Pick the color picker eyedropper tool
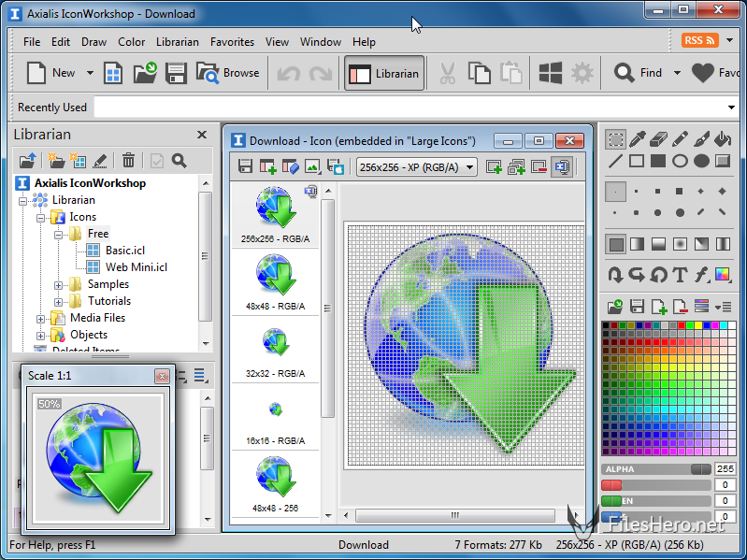The height and width of the screenshot is (560, 747). 637,139
